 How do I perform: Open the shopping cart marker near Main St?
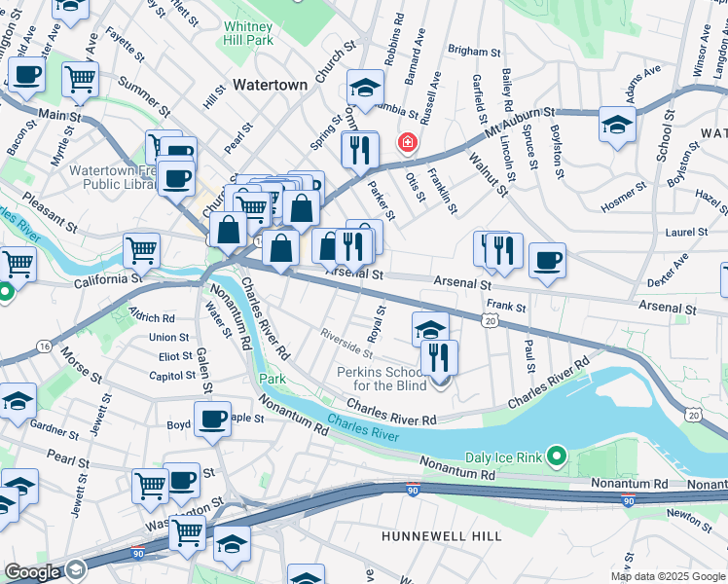(x=81, y=81)
